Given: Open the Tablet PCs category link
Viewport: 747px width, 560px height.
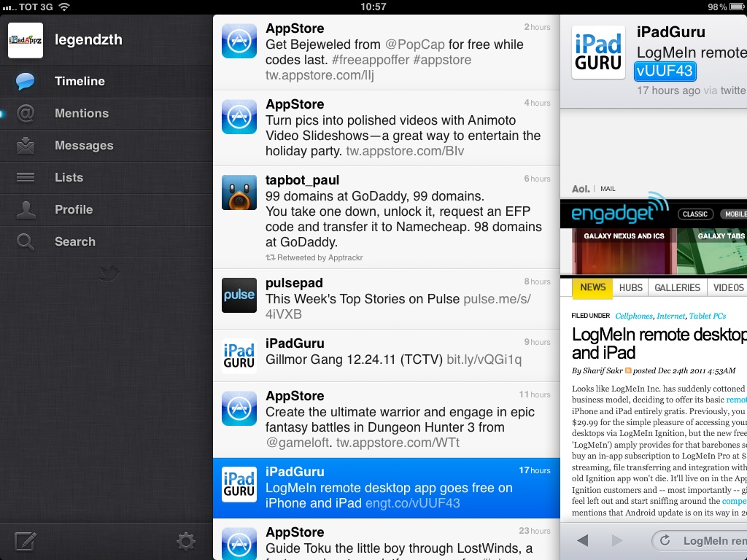Looking at the screenshot, I should [x=708, y=316].
